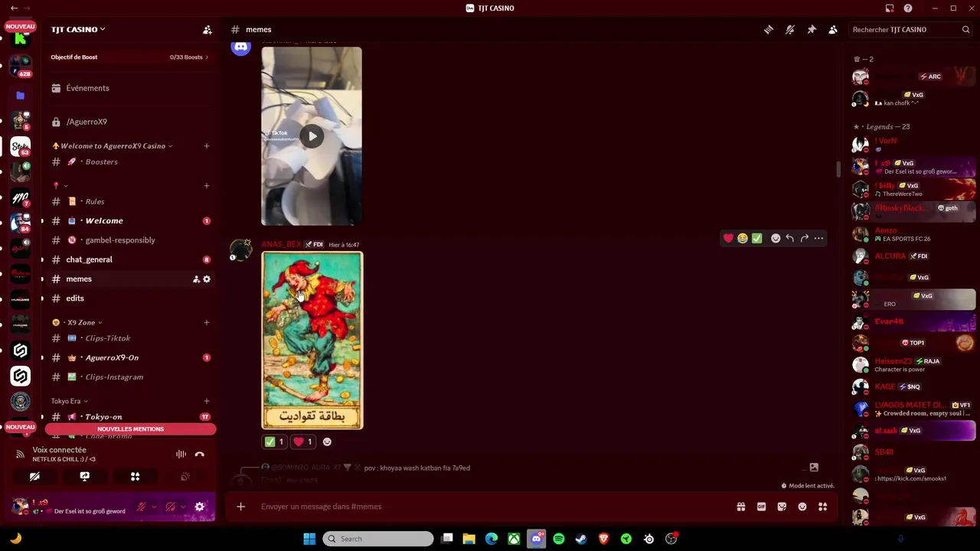The height and width of the screenshot is (551, 980).
Task: Add reaction smiley beside existing reactions
Action: [x=327, y=442]
